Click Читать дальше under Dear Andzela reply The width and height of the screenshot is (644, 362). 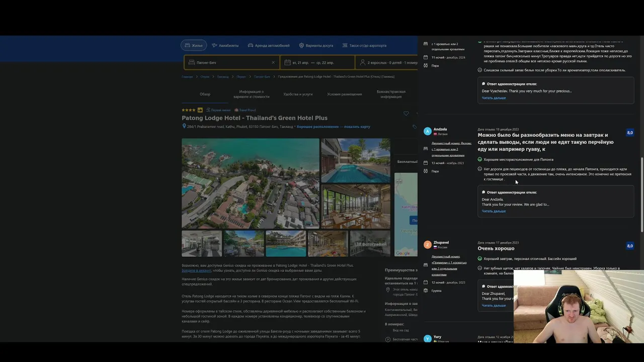coord(494,211)
